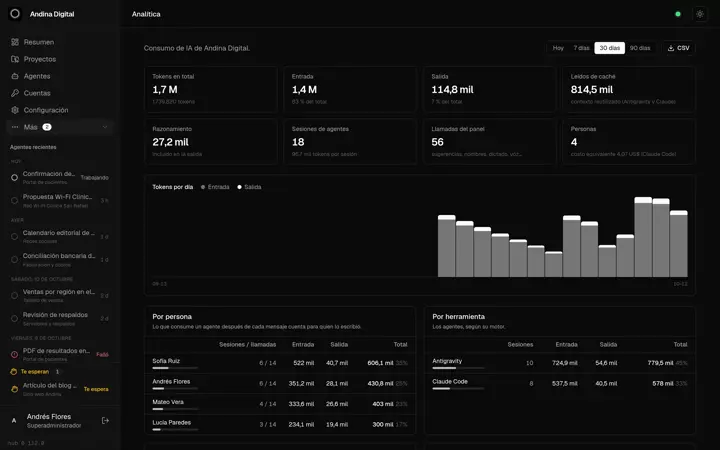Click status circle of Confirmación de... agent
The height and width of the screenshot is (450, 720).
click(x=14, y=177)
